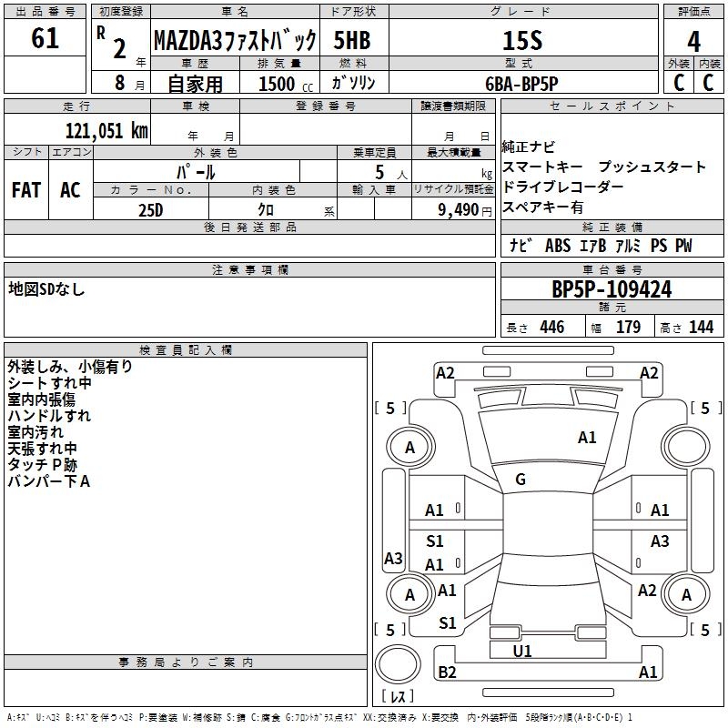Click the A1 mark on the hood diagram
The image size is (728, 728).
point(587,438)
